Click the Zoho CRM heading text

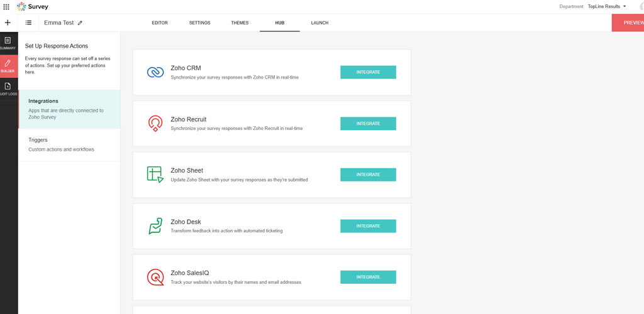tap(186, 68)
